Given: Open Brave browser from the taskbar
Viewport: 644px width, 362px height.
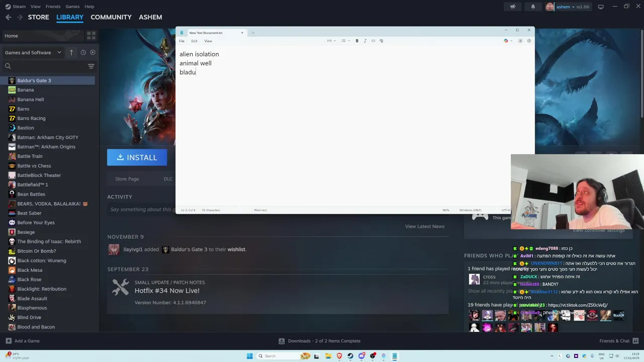Looking at the screenshot, I should point(339,356).
